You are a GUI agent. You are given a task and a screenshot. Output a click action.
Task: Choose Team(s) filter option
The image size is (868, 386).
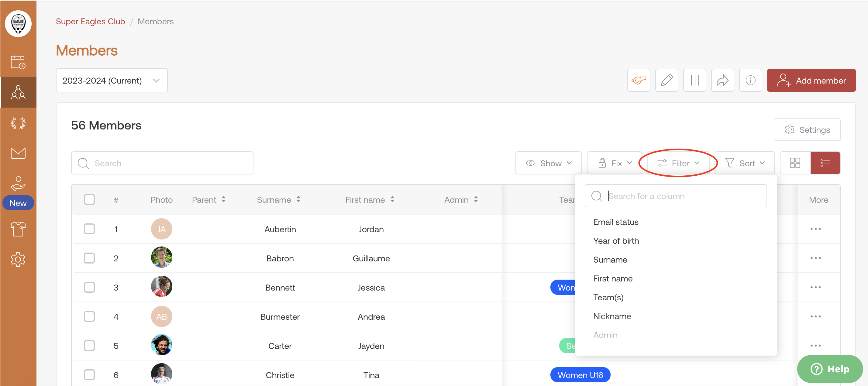tap(608, 297)
